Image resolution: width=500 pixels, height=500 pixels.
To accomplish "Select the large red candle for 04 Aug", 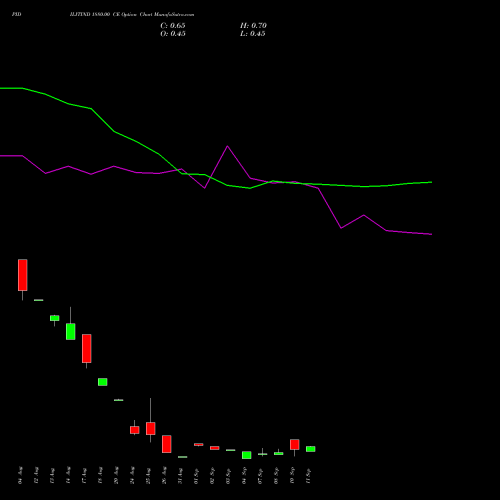I will (x=23, y=275).
